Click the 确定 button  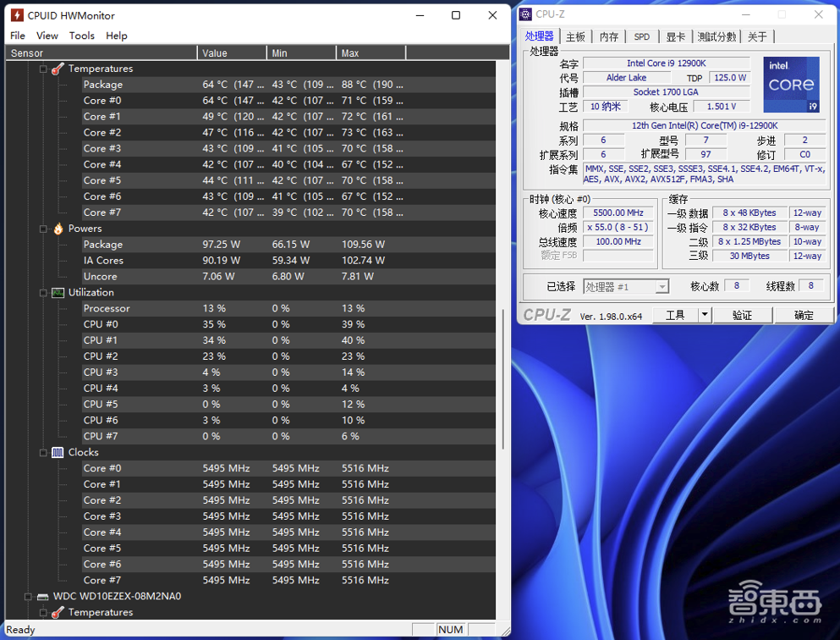[x=804, y=315]
